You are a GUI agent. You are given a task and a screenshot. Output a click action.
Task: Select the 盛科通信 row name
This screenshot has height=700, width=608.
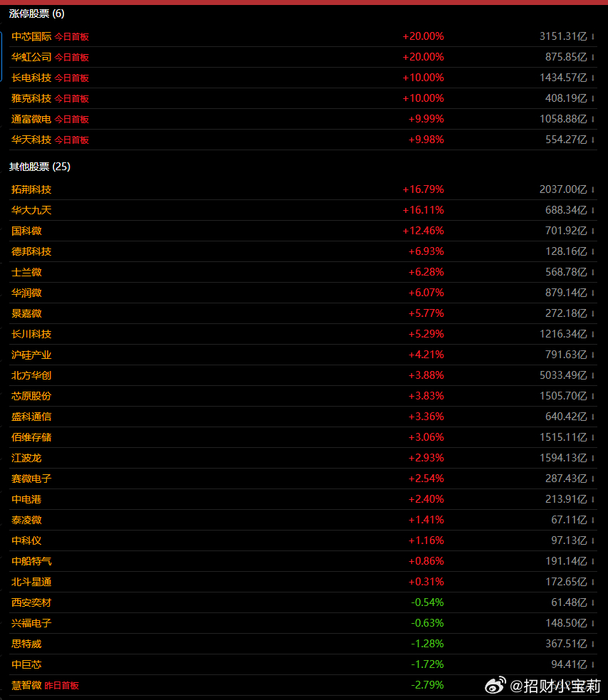pyautogui.click(x=31, y=417)
